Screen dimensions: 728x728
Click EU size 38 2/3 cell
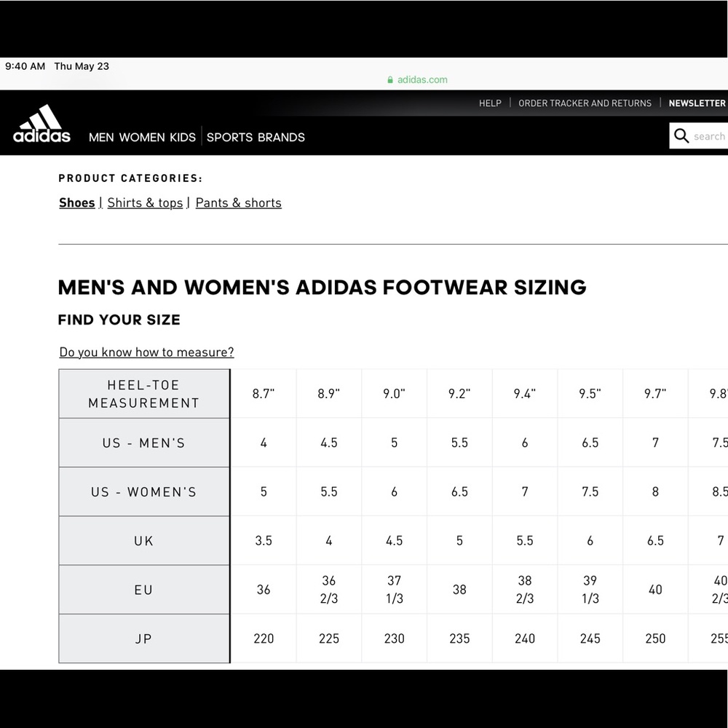coord(525,590)
